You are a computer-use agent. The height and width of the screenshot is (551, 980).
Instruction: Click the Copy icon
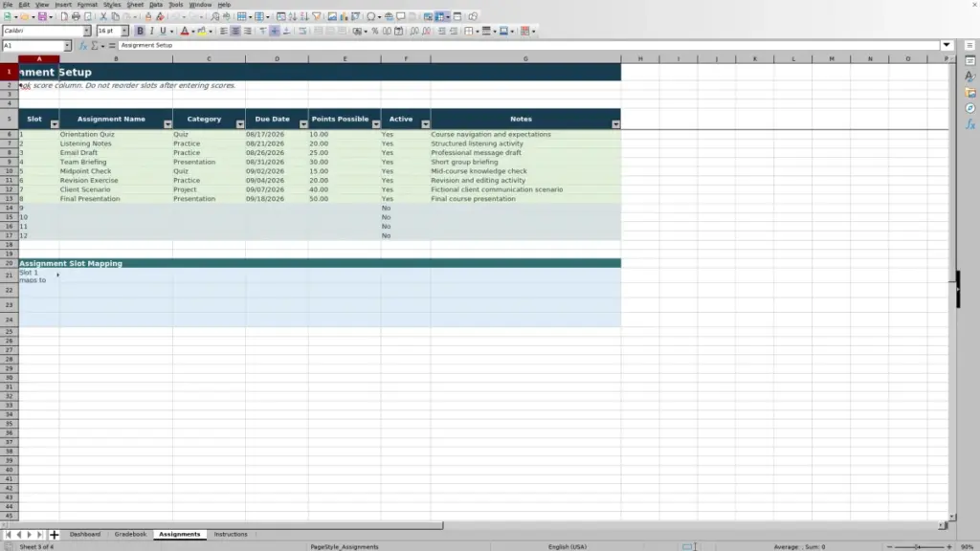coord(115,16)
